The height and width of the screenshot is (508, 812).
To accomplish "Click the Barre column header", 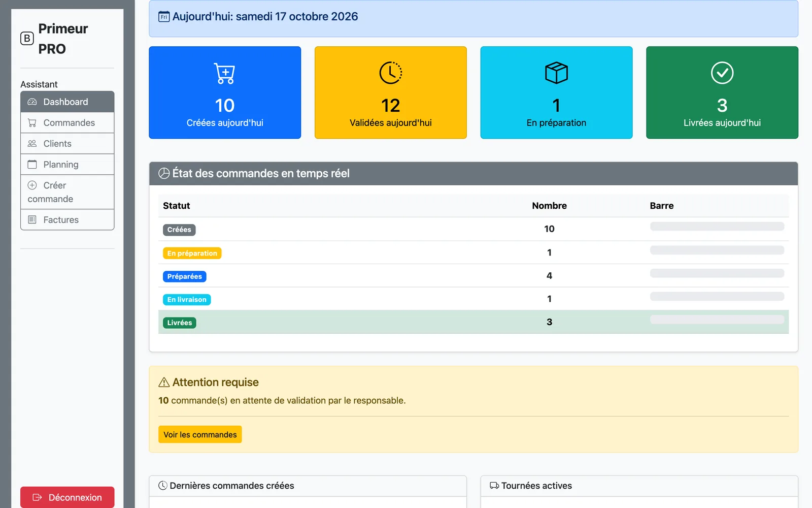I will [x=662, y=206].
